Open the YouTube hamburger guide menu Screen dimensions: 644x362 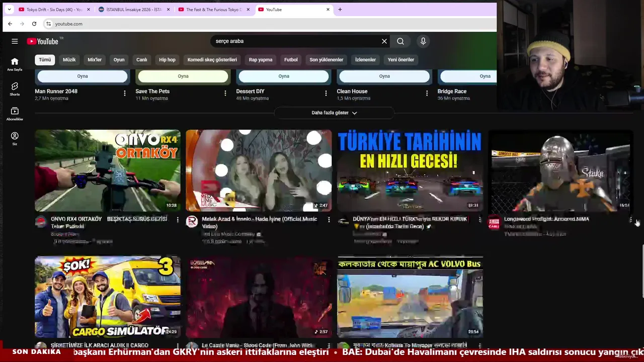pos(15,41)
